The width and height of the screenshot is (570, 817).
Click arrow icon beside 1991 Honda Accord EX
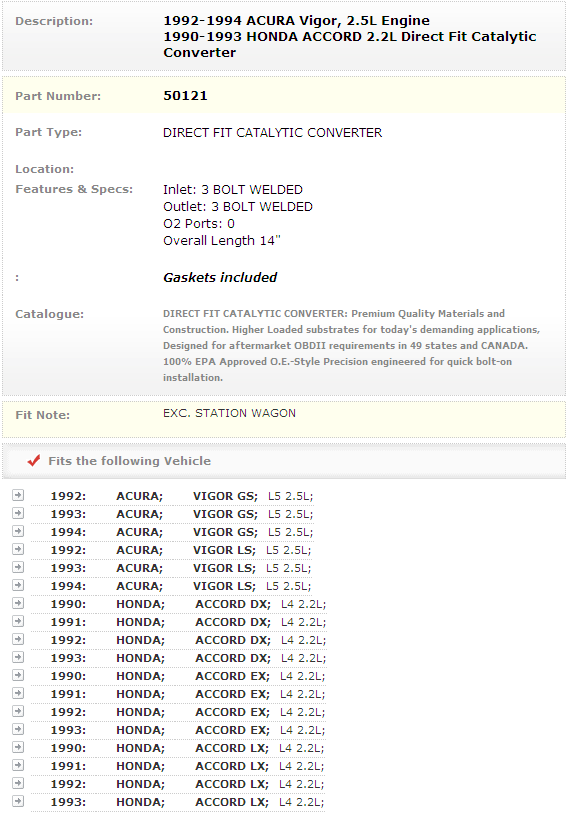point(18,693)
